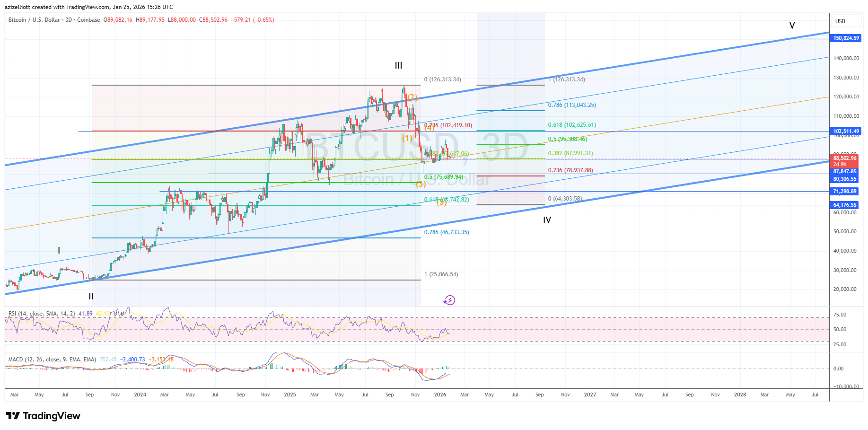Click the purple lightning bolt icon on chart
This screenshot has height=430, width=868.
click(x=449, y=300)
